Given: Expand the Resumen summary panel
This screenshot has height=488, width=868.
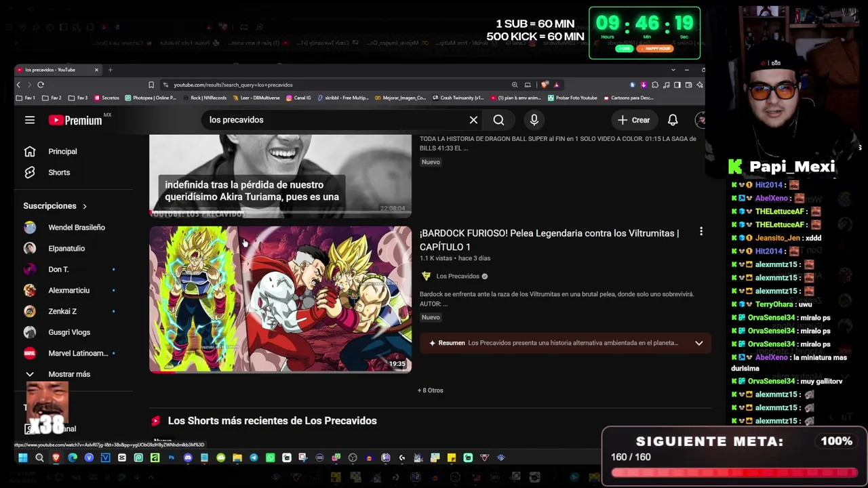Looking at the screenshot, I should (x=565, y=343).
